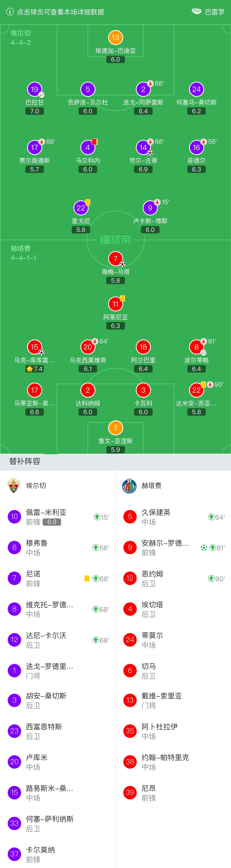Open substitute 久保建英 row
Screen dimensions: 231x868
coord(173,517)
